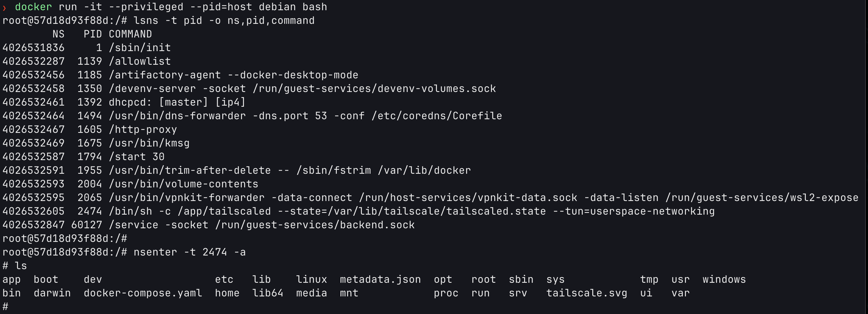Click the empty shell prompt on the last line
Image resolution: width=868 pixels, height=314 pixels.
pos(5,306)
